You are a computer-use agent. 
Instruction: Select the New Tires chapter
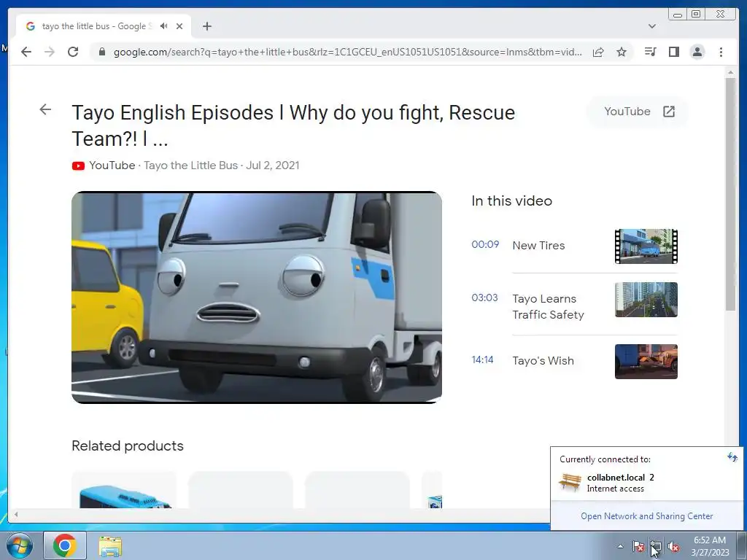click(538, 245)
